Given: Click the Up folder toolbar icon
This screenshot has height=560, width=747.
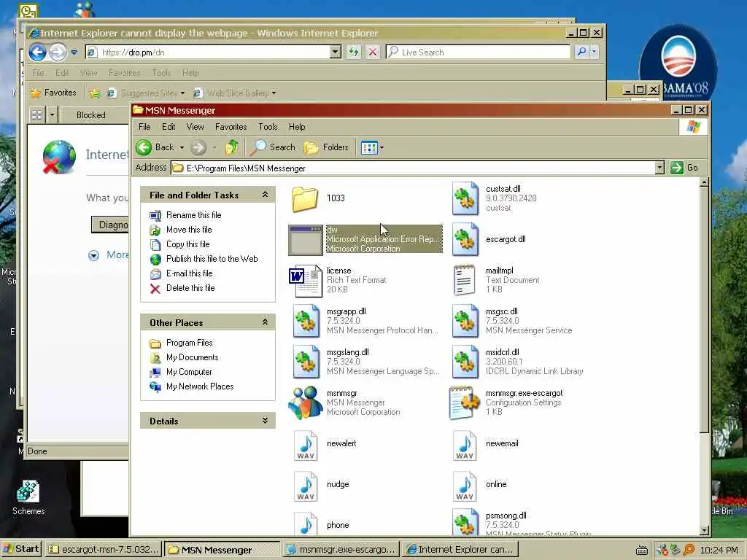Looking at the screenshot, I should click(232, 147).
